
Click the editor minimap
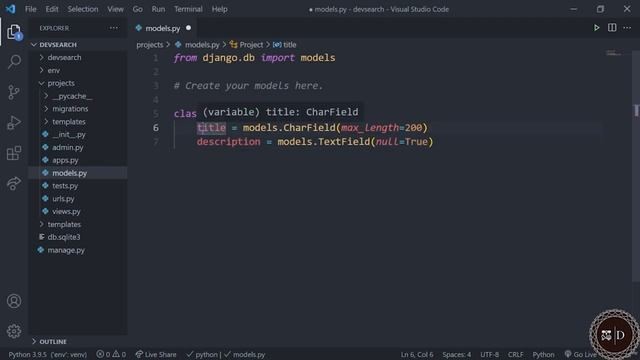click(x=613, y=53)
